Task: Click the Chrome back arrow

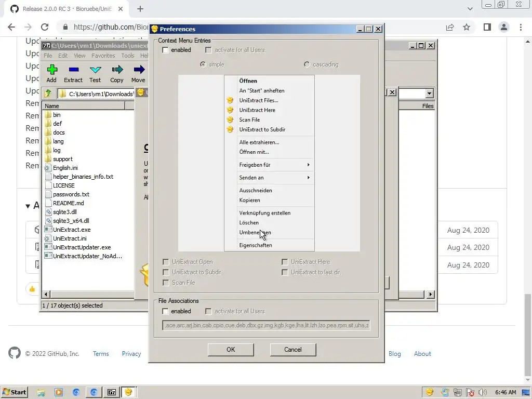Action: point(11,27)
